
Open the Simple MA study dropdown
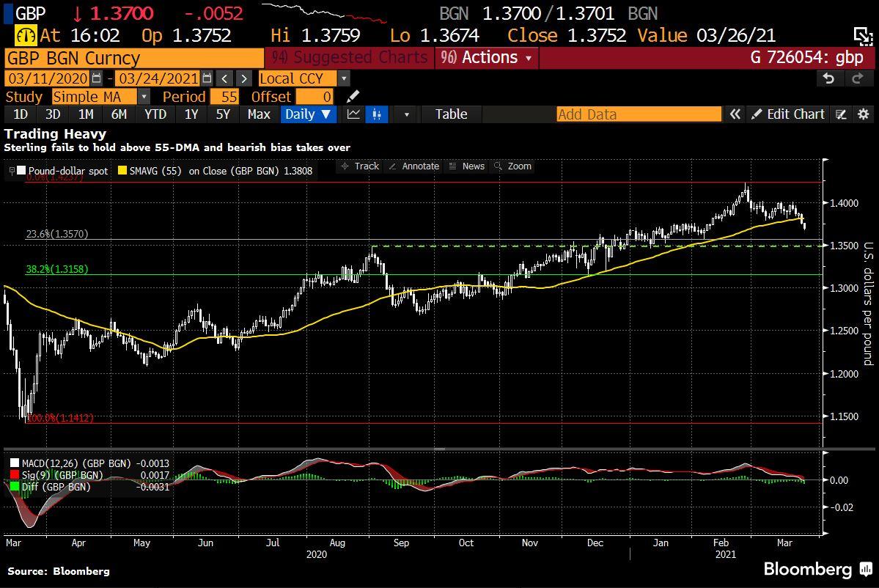coord(144,97)
